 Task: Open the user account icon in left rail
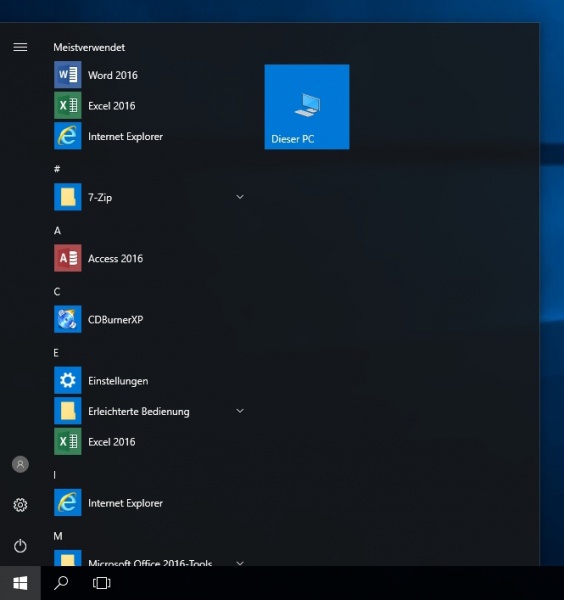[x=20, y=465]
